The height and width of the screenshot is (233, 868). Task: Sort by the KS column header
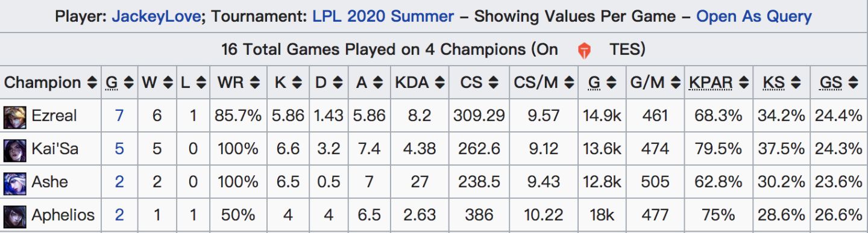[782, 83]
